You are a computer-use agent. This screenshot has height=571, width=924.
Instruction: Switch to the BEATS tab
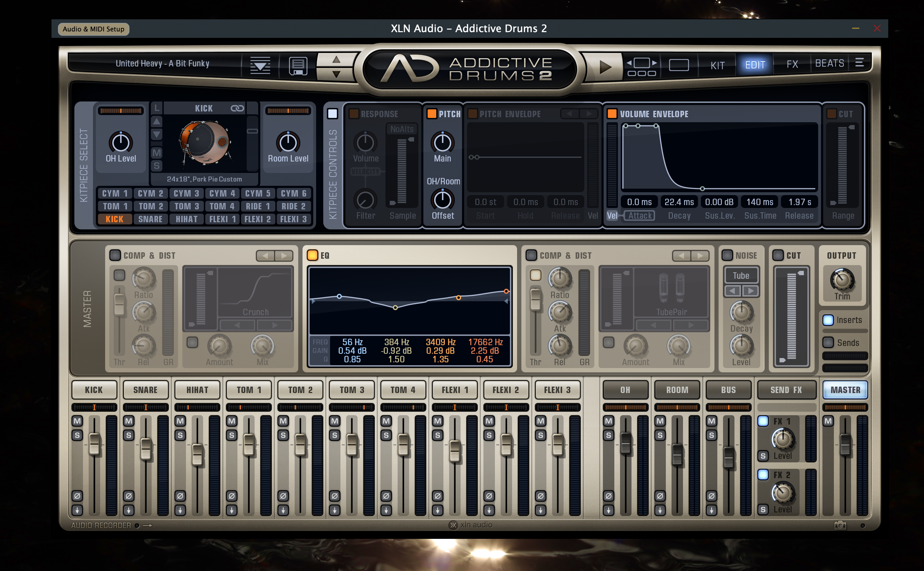[829, 64]
